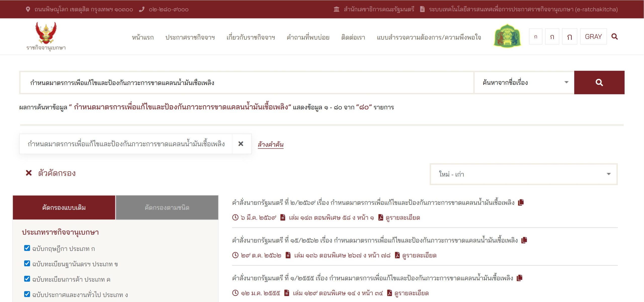
Task: Collapse the search input field's search scope selector arrow
Action: [x=566, y=82]
